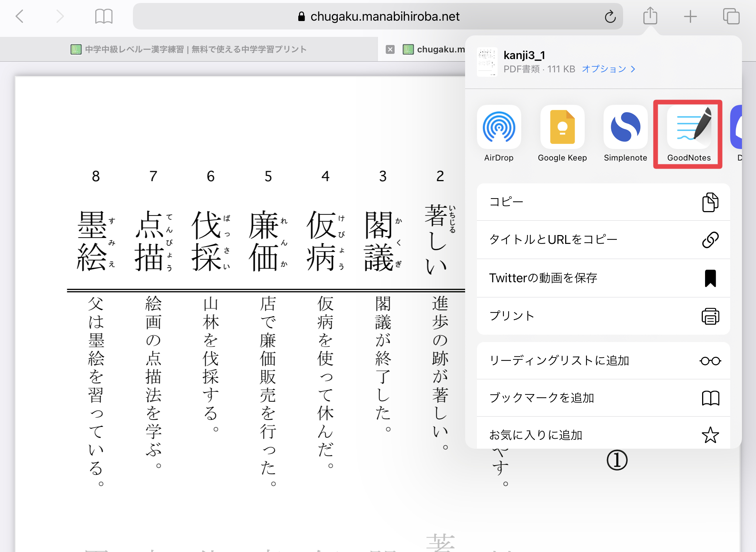Open Simplenote from the share sheet
Image resolution: width=756 pixels, height=552 pixels.
(625, 128)
